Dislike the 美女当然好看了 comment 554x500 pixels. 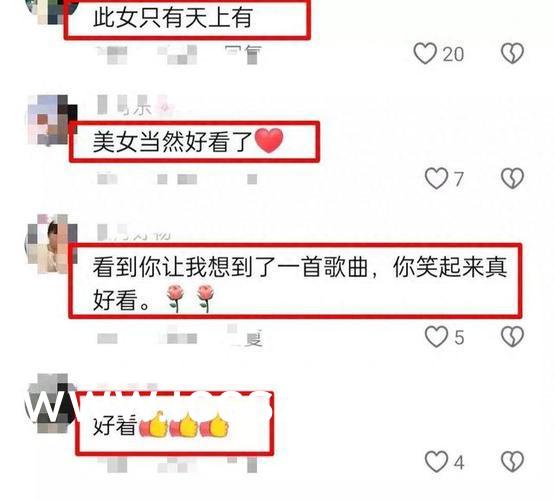pos(512,178)
